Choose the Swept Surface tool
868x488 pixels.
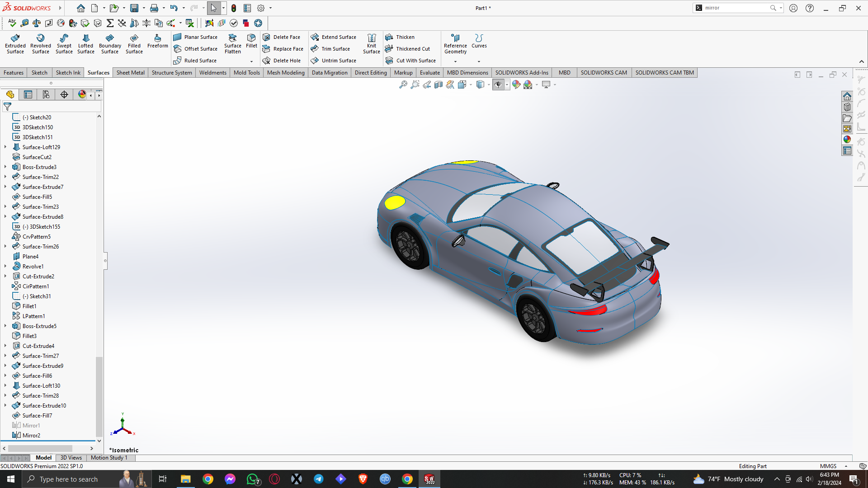click(x=64, y=44)
